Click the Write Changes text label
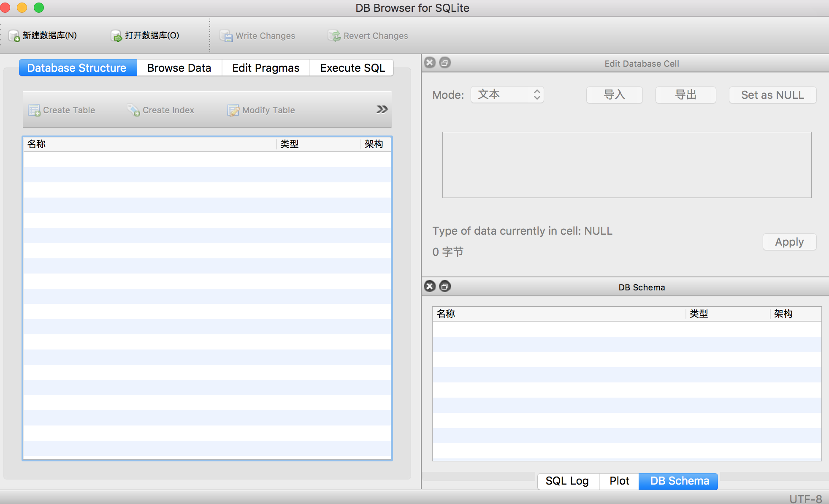The image size is (829, 504). click(x=265, y=36)
